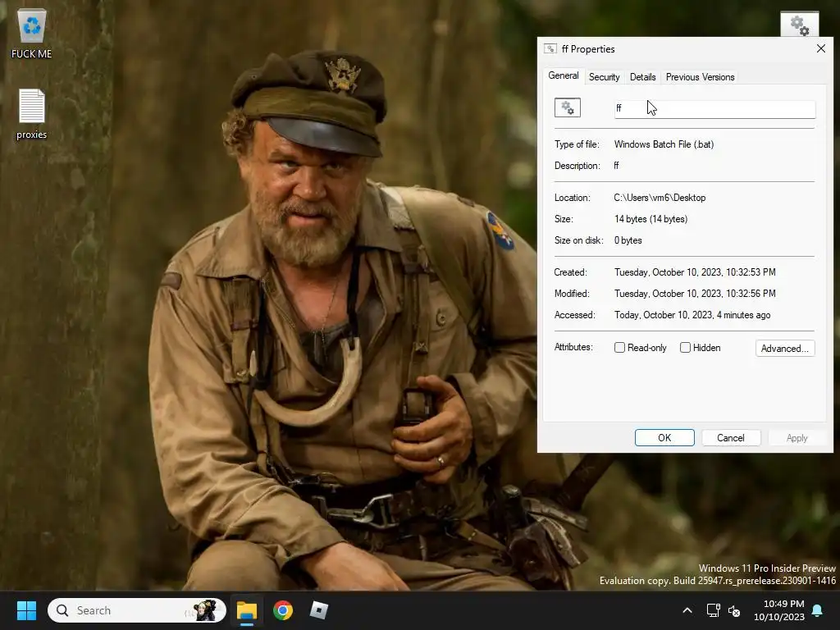Screen dimensions: 840x630
Task: Click the batch file icon beside name field
Action: coord(568,107)
